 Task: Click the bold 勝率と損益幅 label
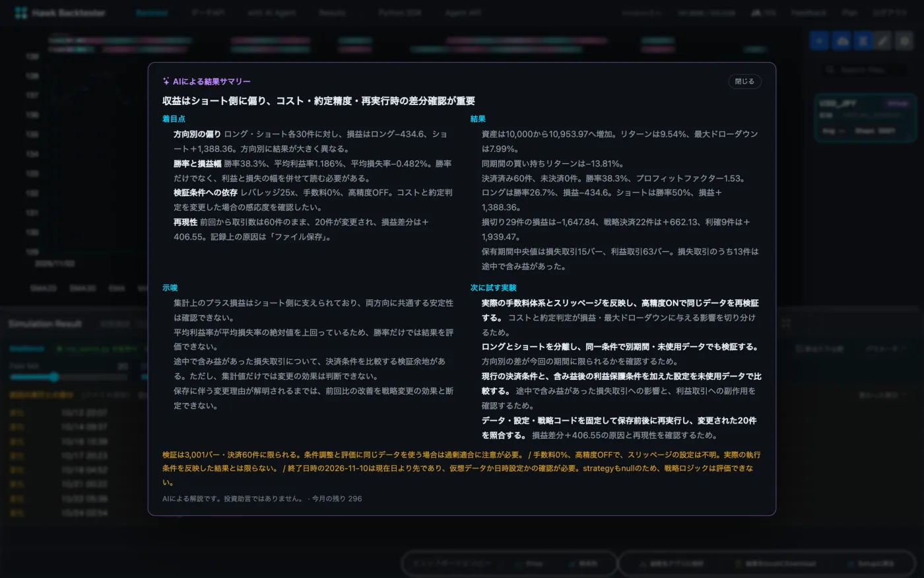(197, 163)
